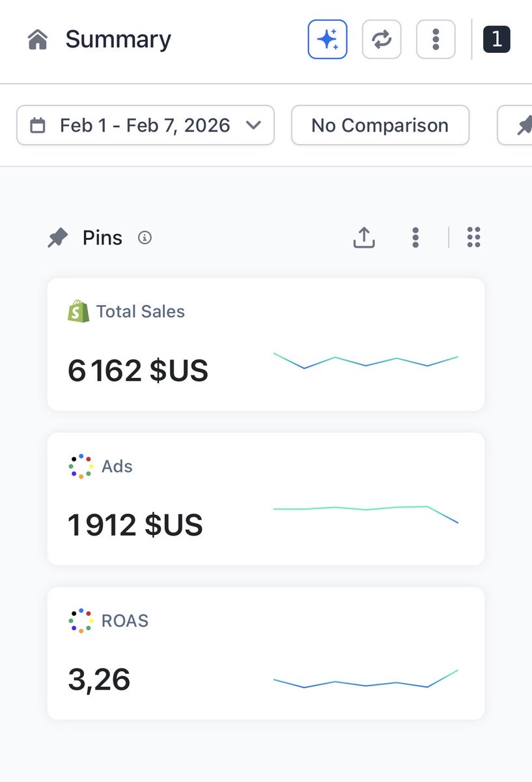Open the ROAS label
Image resolution: width=532 pixels, height=782 pixels.
125,621
